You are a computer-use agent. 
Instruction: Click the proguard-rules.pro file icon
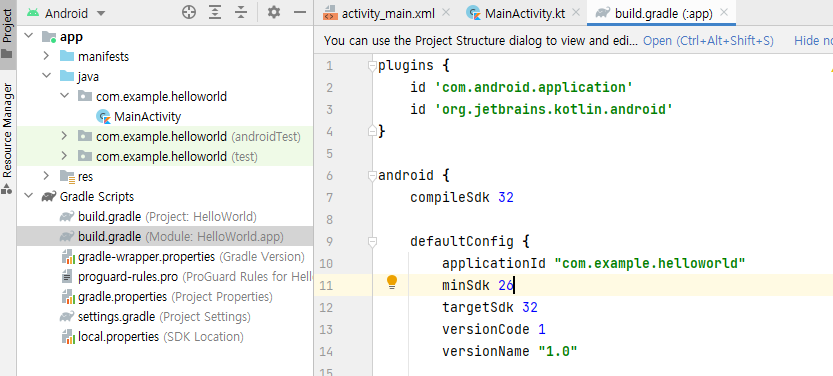(67, 277)
